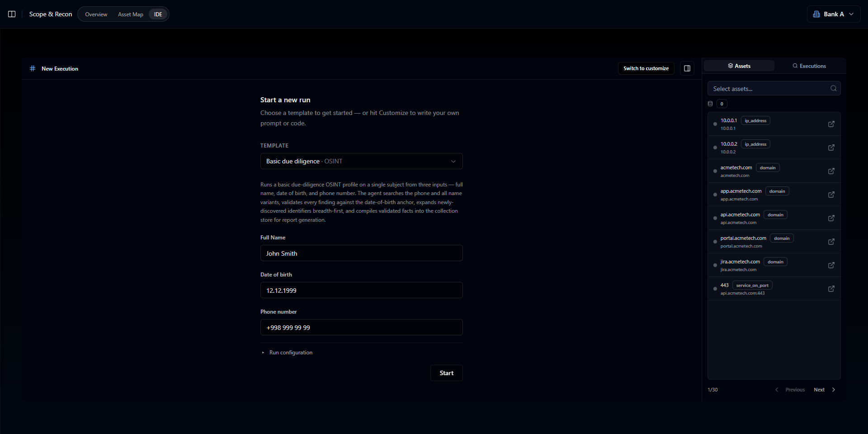Open external link for 10.0.0.1 asset
This screenshot has width=868, height=434.
831,124
